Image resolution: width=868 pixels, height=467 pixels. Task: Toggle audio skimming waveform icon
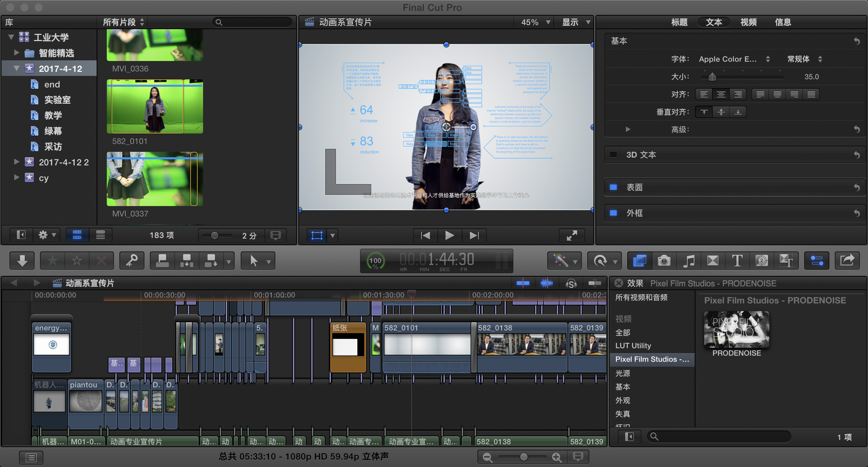coord(547,283)
